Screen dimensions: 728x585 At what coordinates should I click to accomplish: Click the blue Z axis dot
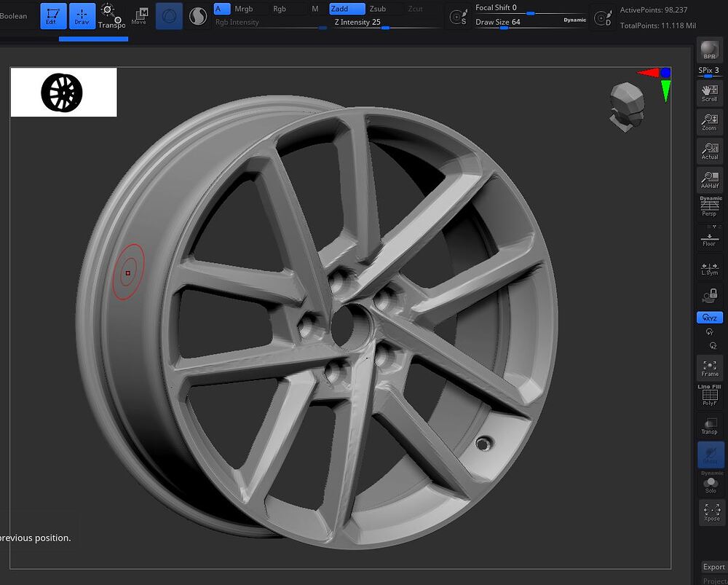click(x=666, y=72)
